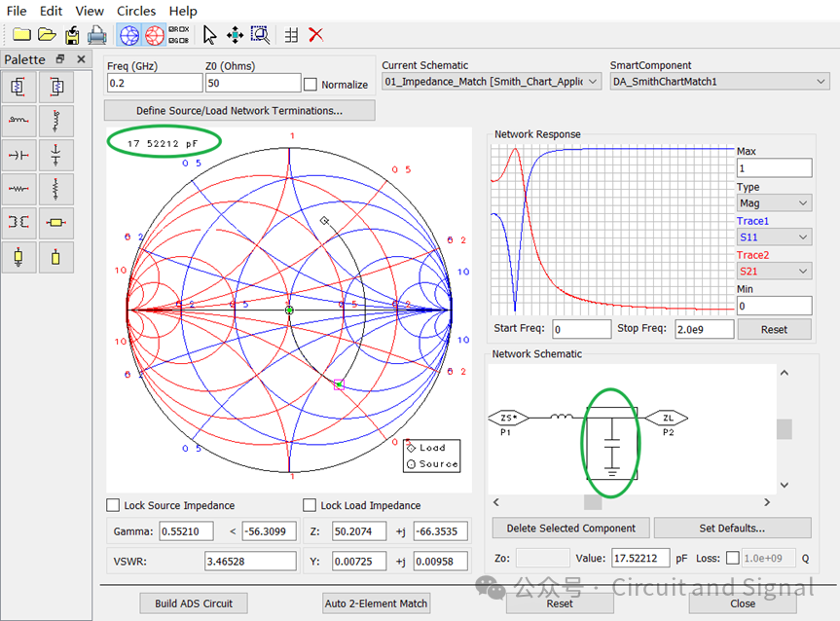
Task: Click the Print toolbar icon
Action: pyautogui.click(x=97, y=35)
